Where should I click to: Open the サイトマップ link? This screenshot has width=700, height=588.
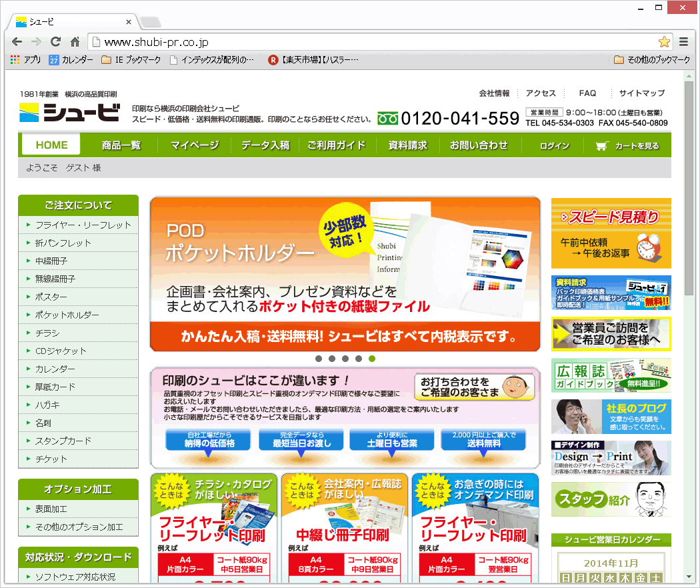click(x=641, y=93)
